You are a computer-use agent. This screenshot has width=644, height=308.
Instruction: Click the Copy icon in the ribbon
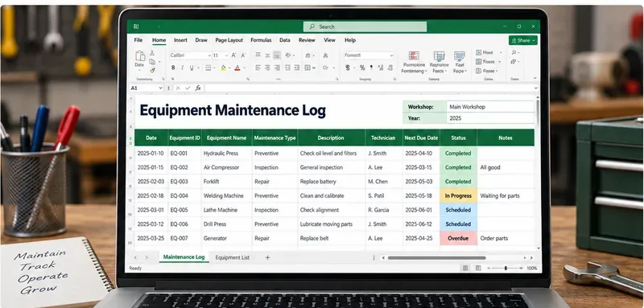click(152, 62)
